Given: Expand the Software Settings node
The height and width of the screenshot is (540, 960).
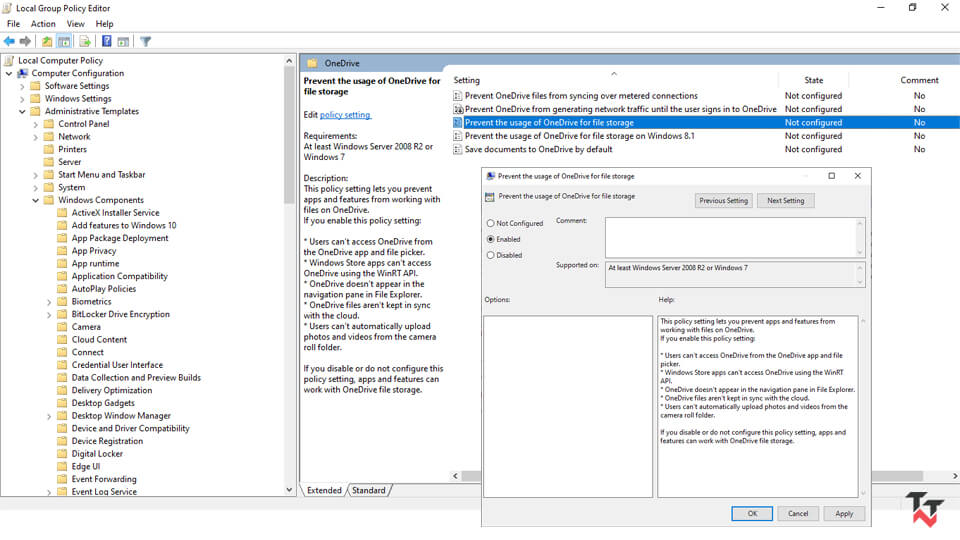Looking at the screenshot, I should tap(22, 86).
